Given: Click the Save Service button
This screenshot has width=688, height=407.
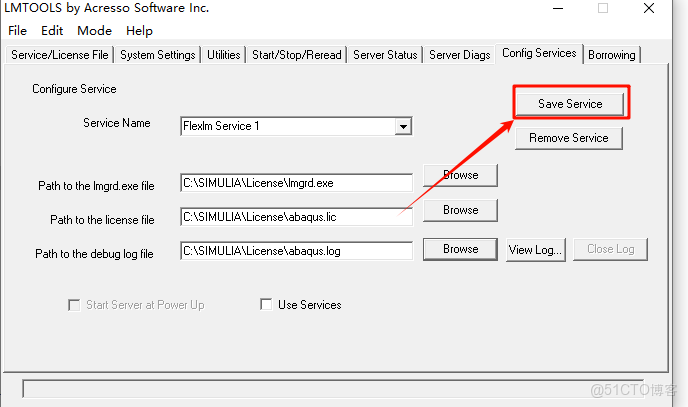Looking at the screenshot, I should tap(570, 104).
